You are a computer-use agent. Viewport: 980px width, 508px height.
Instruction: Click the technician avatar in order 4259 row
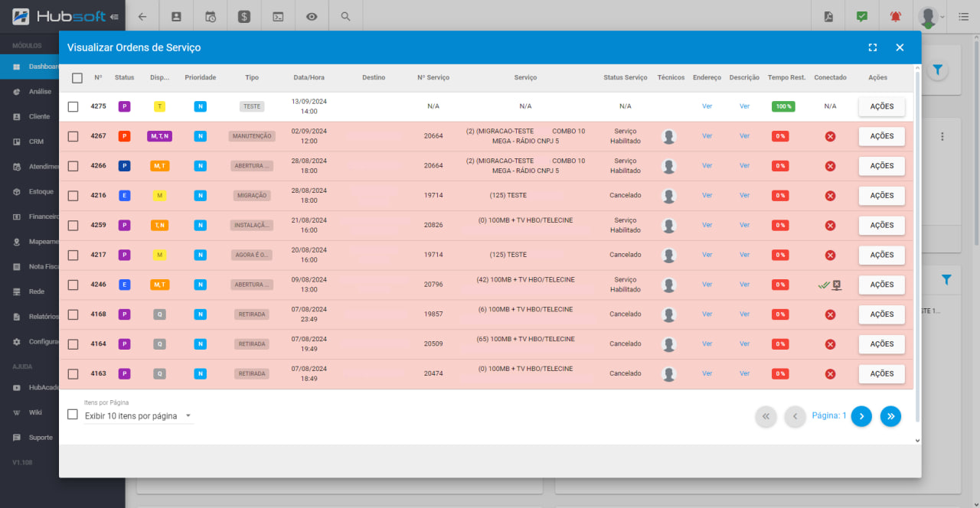[669, 226]
